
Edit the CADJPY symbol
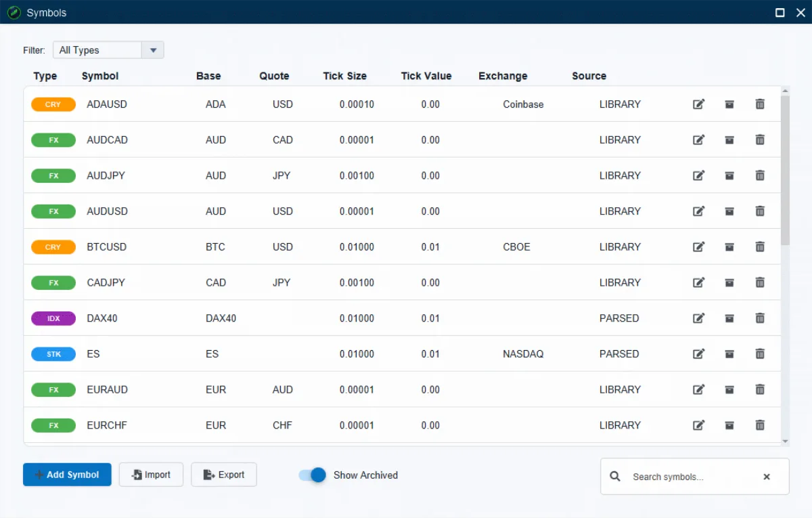pyautogui.click(x=699, y=282)
